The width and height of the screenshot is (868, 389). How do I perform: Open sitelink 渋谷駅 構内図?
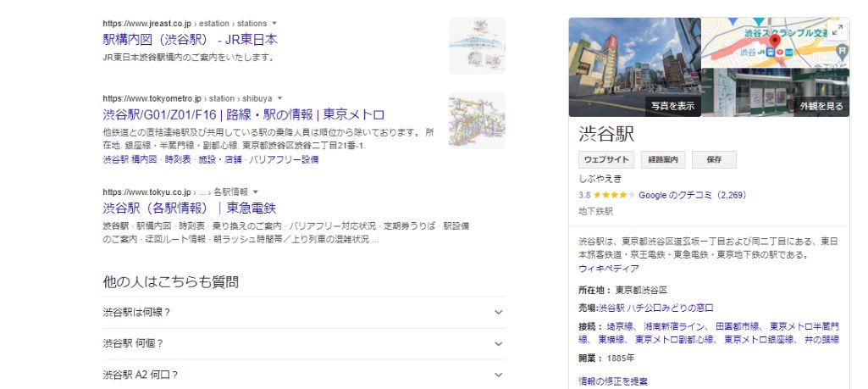(x=130, y=159)
